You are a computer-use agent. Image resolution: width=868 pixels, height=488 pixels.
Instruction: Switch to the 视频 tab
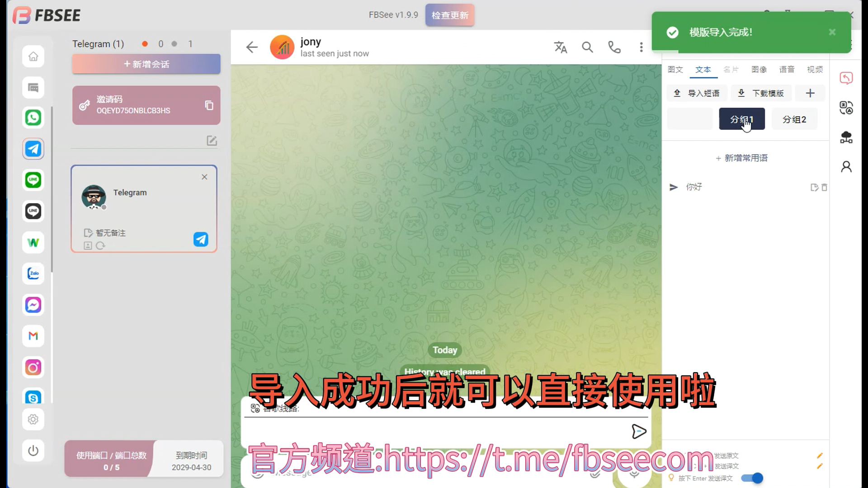[815, 70]
